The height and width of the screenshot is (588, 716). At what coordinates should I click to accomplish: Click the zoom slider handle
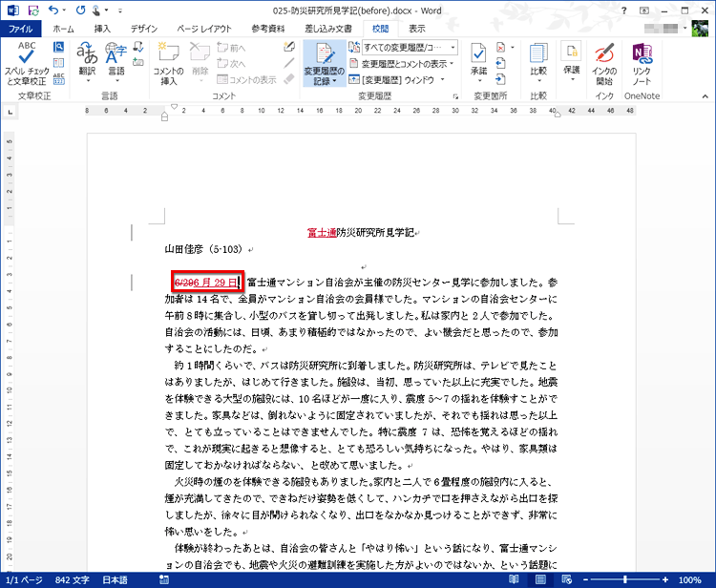click(624, 579)
